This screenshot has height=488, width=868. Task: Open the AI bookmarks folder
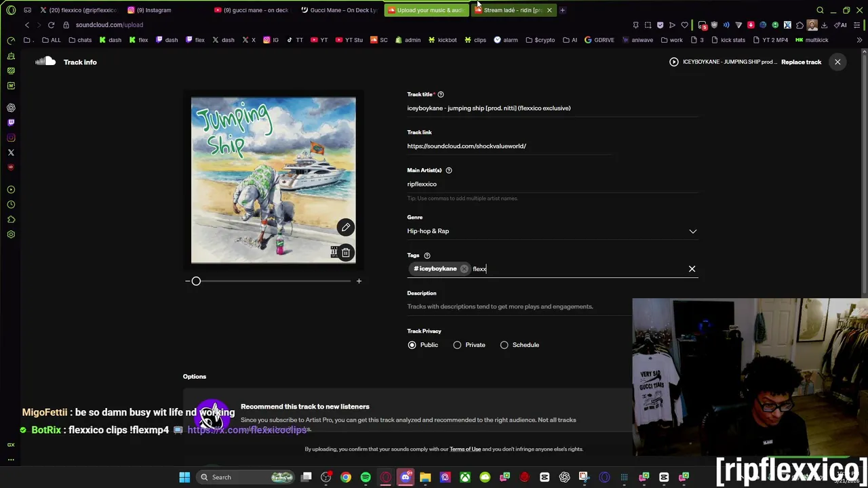[x=570, y=40]
